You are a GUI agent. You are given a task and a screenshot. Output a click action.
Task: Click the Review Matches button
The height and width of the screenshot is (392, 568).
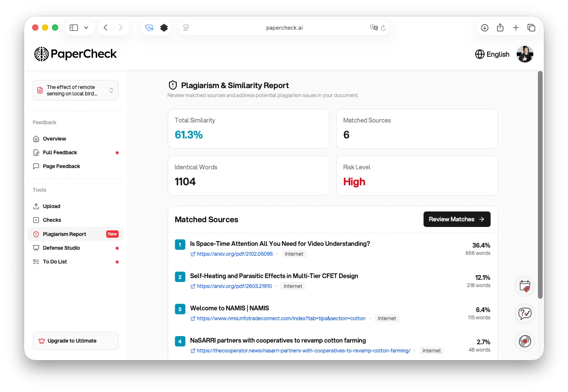click(457, 219)
